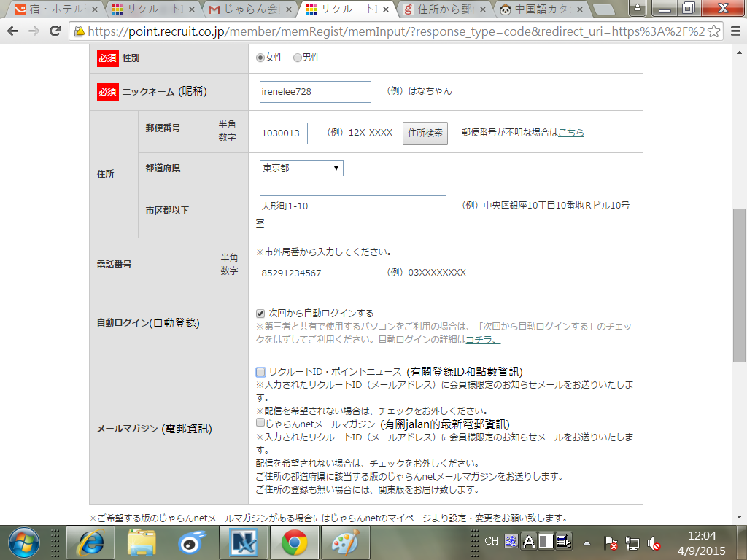Click the scrollbar up arrow
Screen dimensions: 747x560
click(739, 52)
